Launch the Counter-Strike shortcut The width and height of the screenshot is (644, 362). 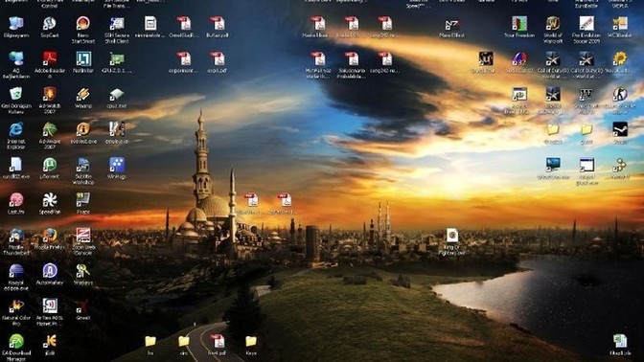click(620, 94)
